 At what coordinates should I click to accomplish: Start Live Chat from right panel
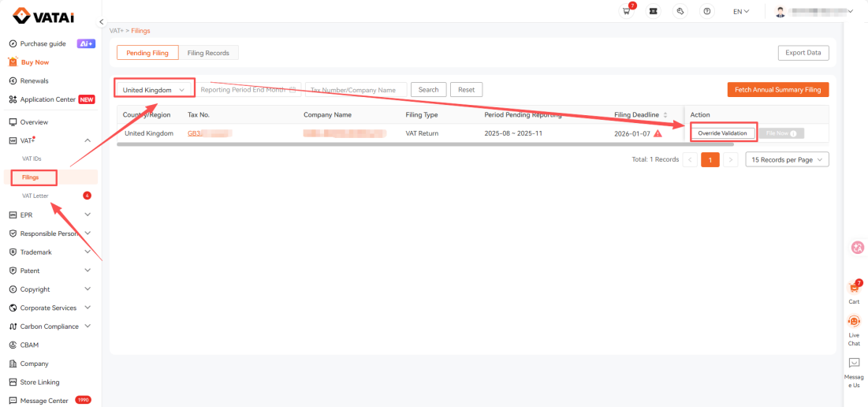854,330
